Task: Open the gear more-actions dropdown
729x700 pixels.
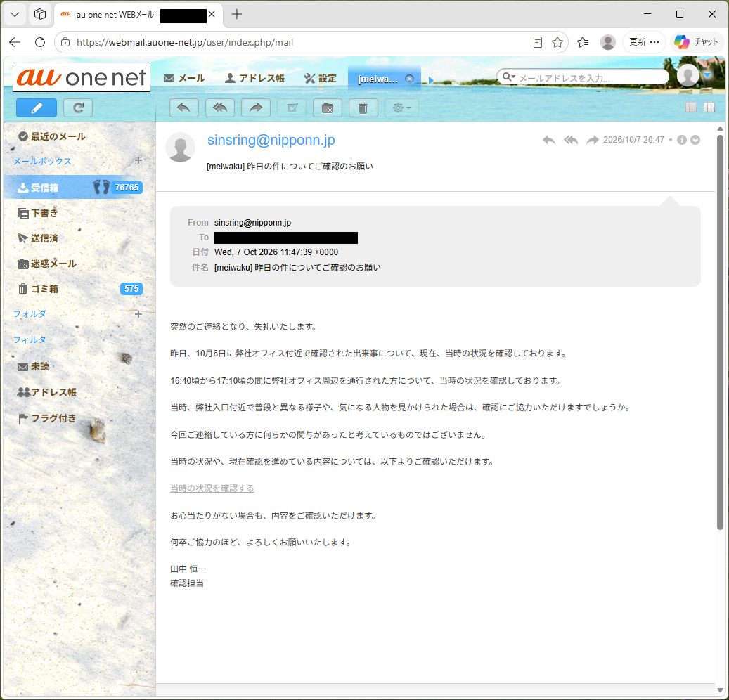Action: pyautogui.click(x=401, y=108)
